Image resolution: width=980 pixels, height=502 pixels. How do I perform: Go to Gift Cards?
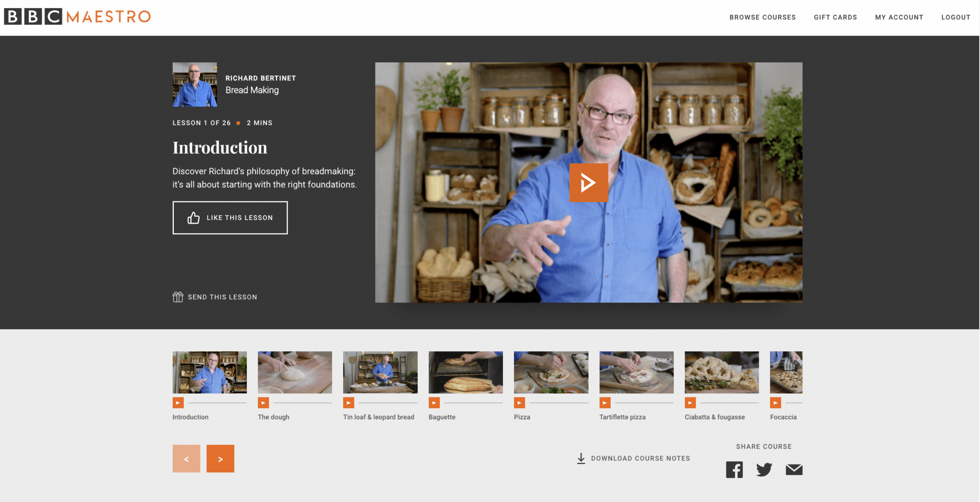pos(835,17)
